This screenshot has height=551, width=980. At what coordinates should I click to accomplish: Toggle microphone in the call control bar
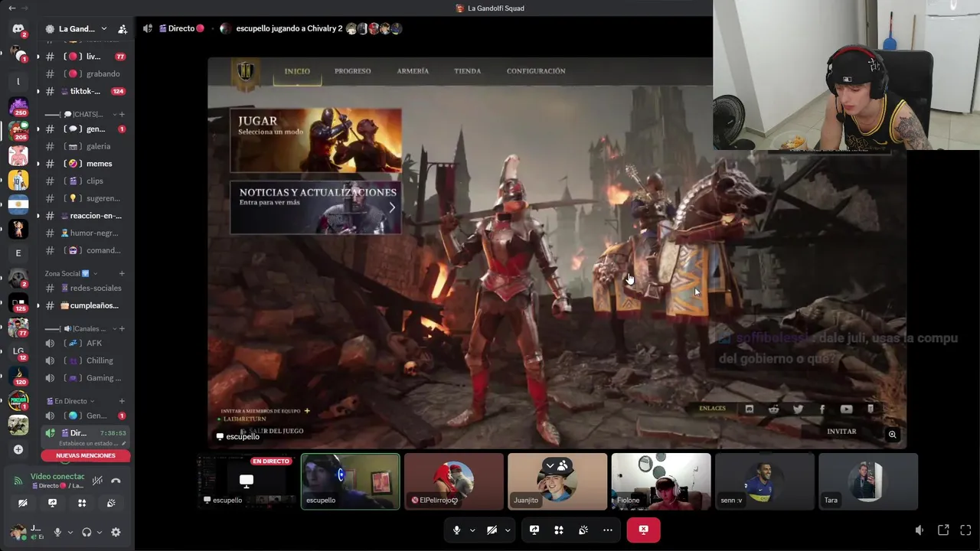click(x=456, y=530)
